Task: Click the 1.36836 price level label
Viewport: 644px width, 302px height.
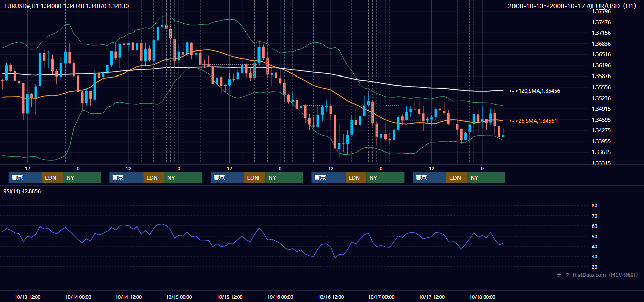Action: (602, 44)
